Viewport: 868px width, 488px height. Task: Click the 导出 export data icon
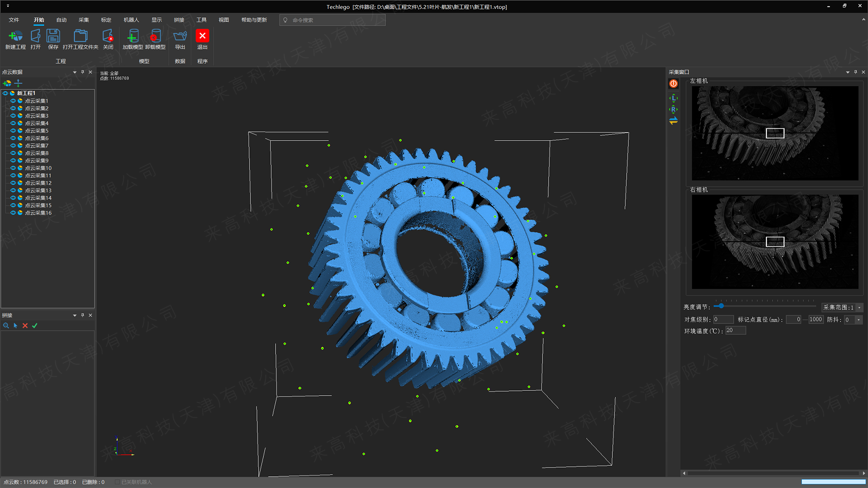pyautogui.click(x=180, y=36)
